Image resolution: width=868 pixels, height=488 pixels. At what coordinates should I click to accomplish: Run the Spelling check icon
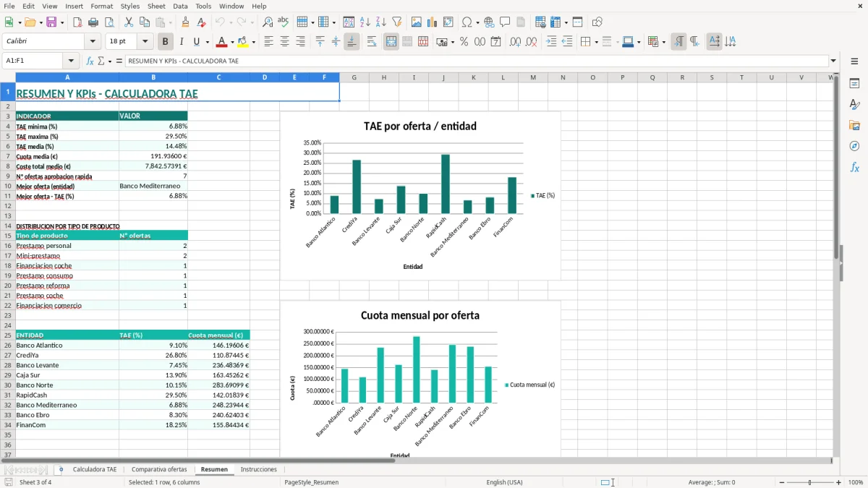point(283,22)
